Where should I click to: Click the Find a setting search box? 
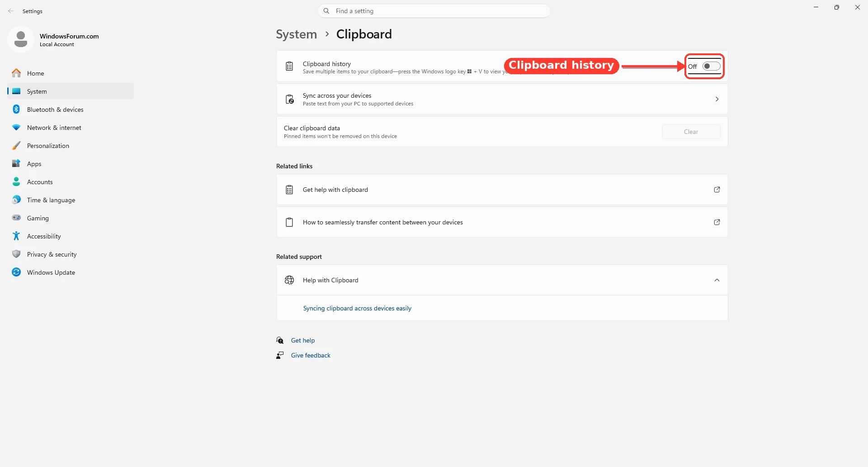(x=434, y=11)
